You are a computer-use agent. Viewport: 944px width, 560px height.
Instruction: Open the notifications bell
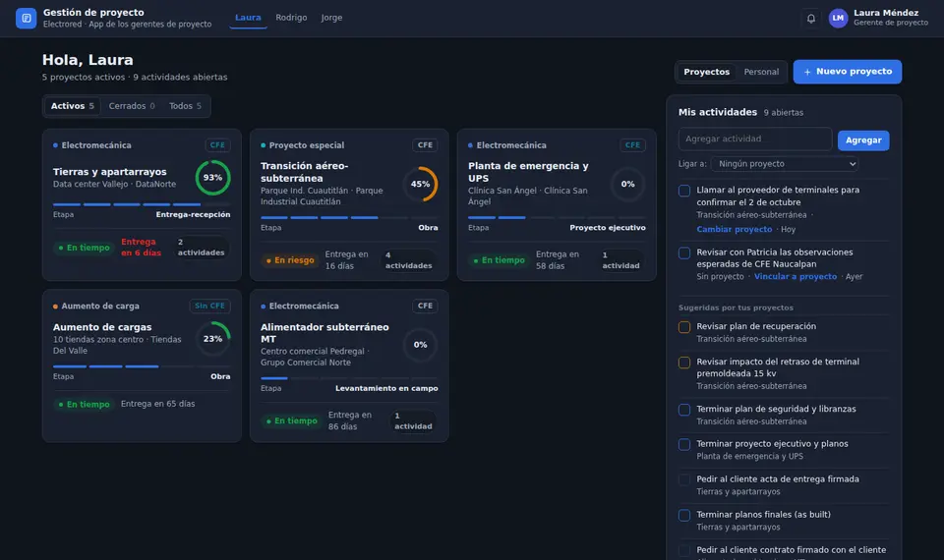tap(811, 18)
